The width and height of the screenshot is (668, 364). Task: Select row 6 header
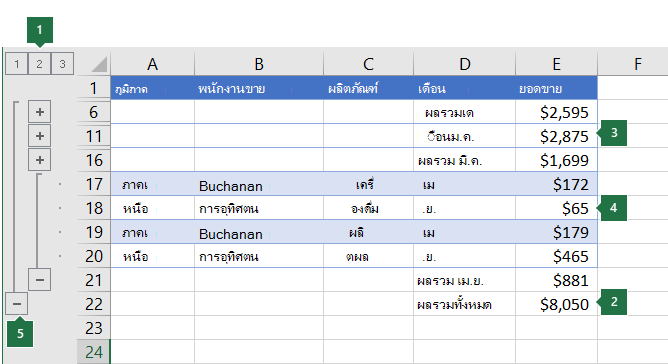coord(94,112)
